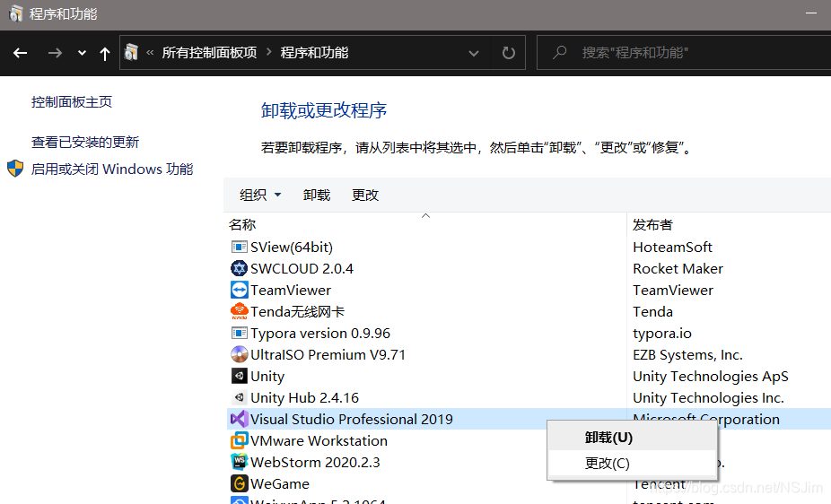The height and width of the screenshot is (504, 831).
Task: Click the Visual Studio Professional 2019 icon
Action: point(239,420)
